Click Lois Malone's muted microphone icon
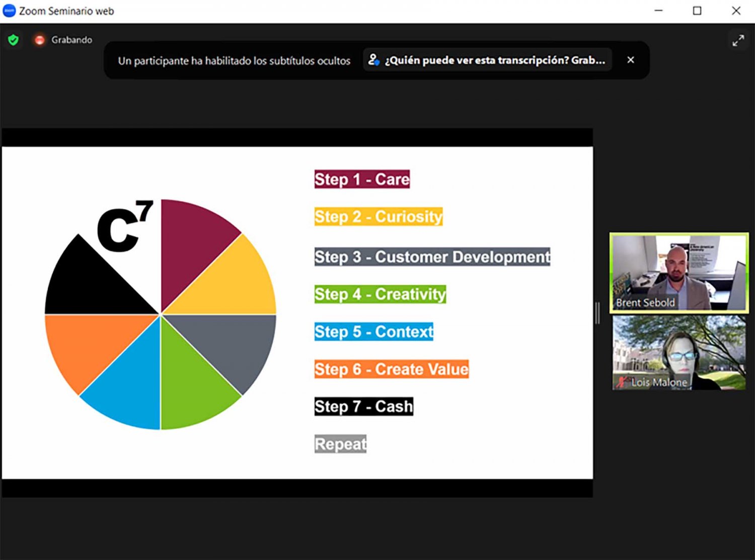 (x=622, y=382)
